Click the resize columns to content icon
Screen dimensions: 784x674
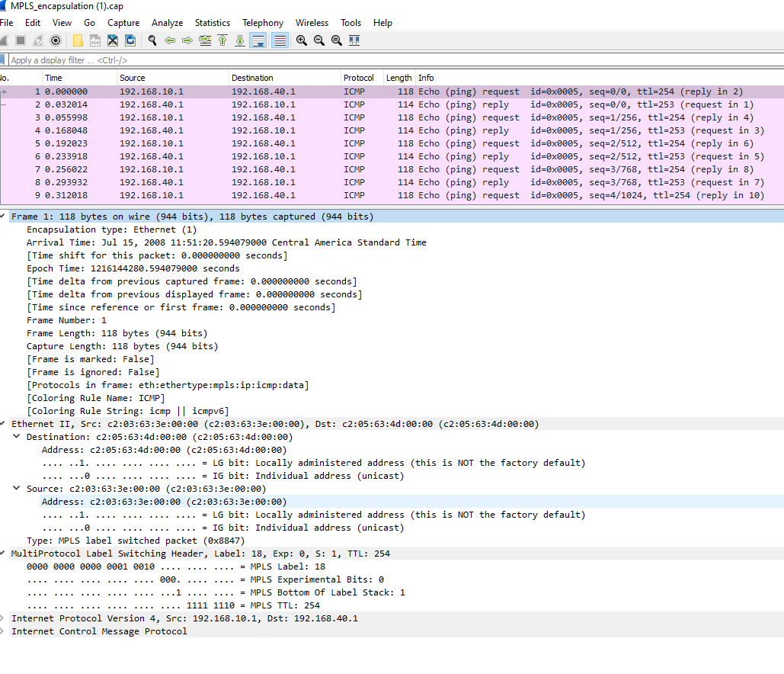(x=354, y=40)
